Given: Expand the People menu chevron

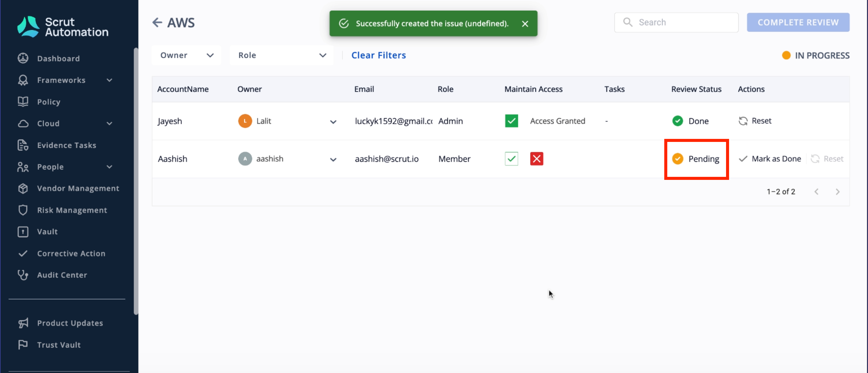Looking at the screenshot, I should [109, 167].
